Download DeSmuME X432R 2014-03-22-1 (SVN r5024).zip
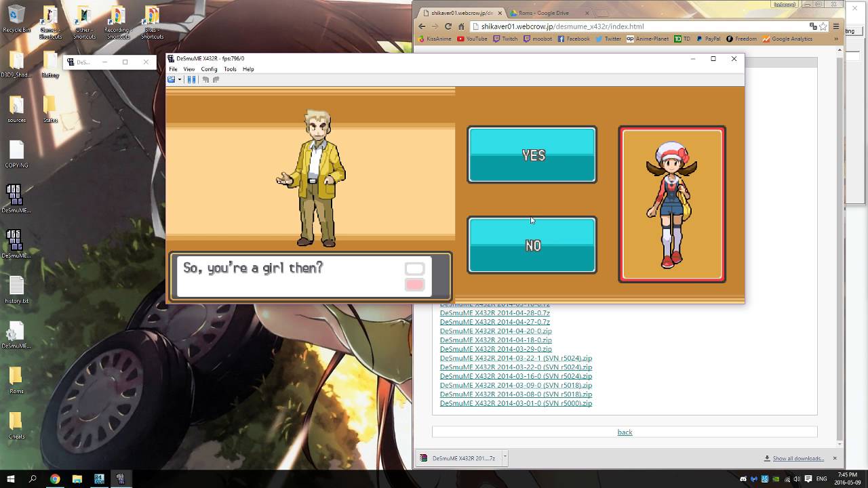Image resolution: width=868 pixels, height=488 pixels. click(x=516, y=358)
